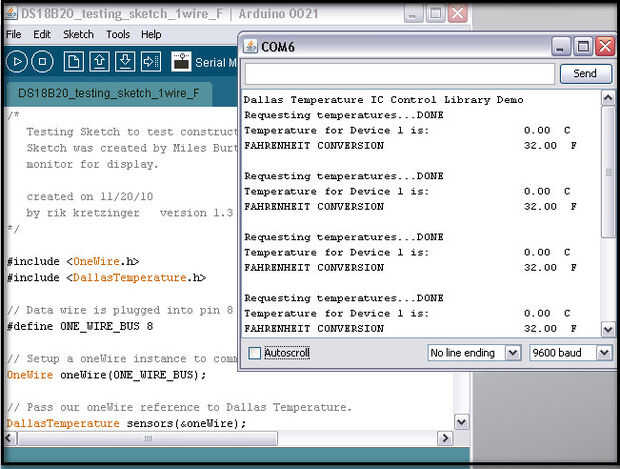Open the Serial Monitor toolbar icon

pyautogui.click(x=181, y=62)
